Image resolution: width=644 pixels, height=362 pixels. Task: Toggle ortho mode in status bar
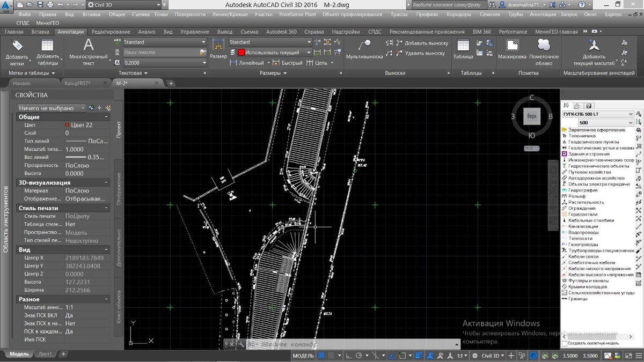(348, 356)
